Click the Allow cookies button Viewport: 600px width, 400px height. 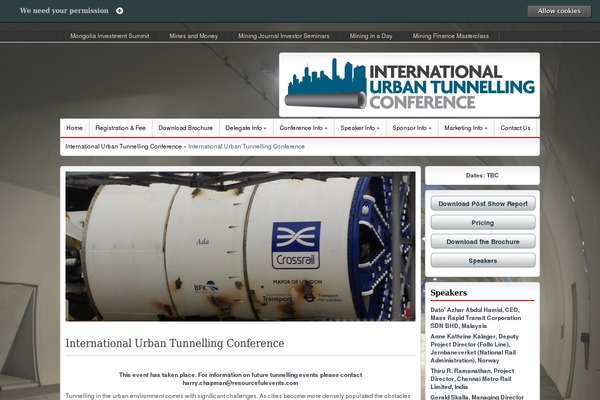[559, 11]
